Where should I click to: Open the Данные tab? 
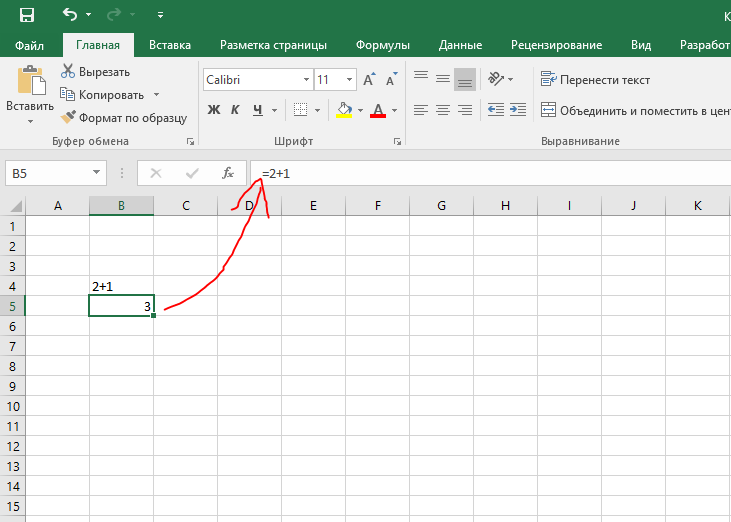tap(460, 45)
